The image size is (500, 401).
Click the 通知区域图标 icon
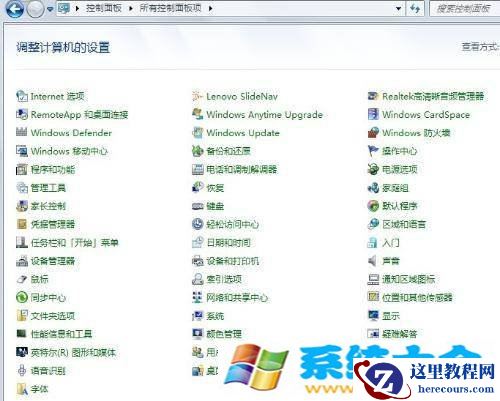[373, 279]
